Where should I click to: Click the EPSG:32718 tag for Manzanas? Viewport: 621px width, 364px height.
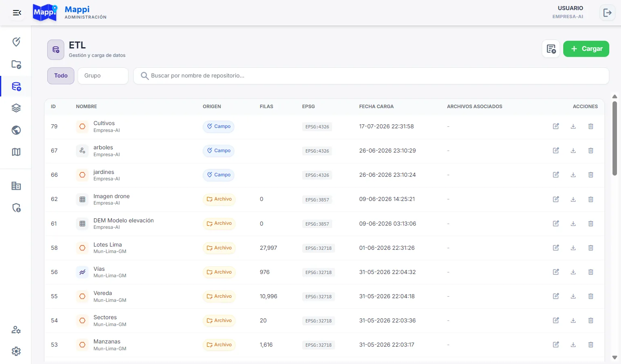[x=318, y=345]
